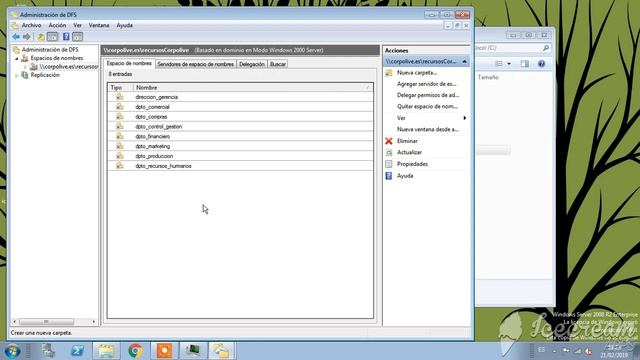Open Server Manager from the taskbar

point(48,351)
